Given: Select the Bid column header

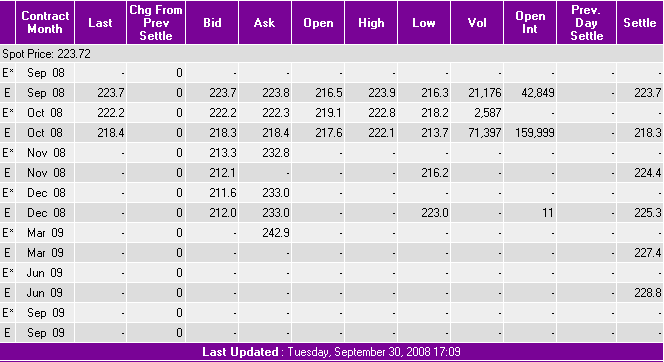Looking at the screenshot, I should (x=212, y=22).
